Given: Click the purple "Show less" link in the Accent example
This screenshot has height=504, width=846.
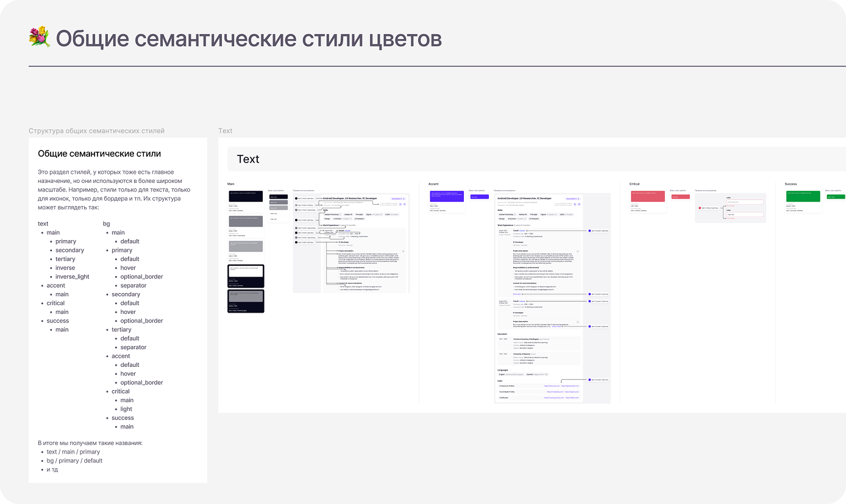Looking at the screenshot, I should pos(517,294).
